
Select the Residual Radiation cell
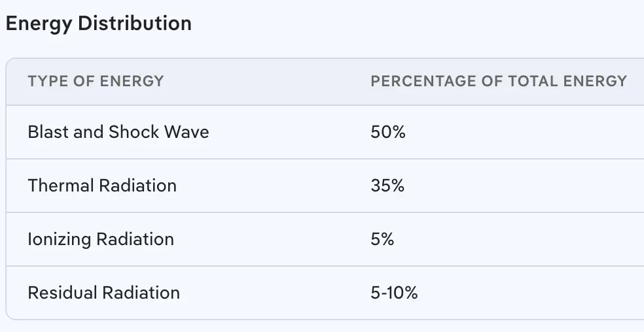coord(103,293)
